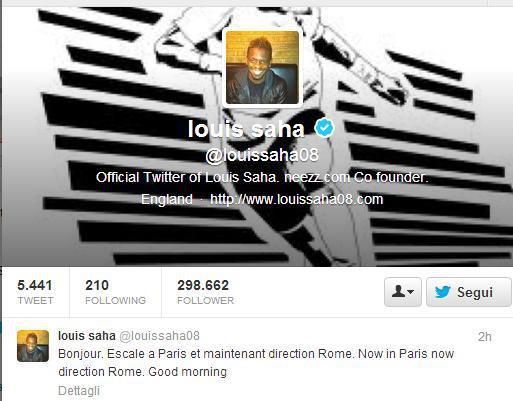The image size is (513, 401).
Task: Click the Segui follow button
Action: [469, 292]
